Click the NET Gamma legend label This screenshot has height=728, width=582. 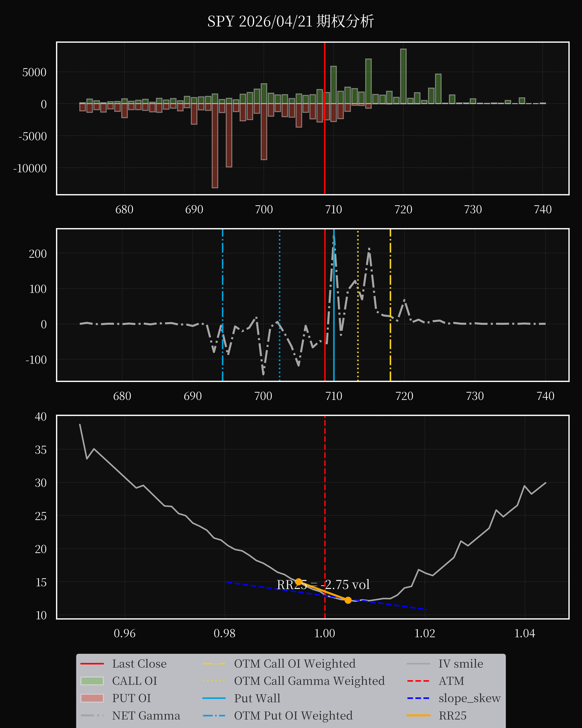tap(146, 716)
